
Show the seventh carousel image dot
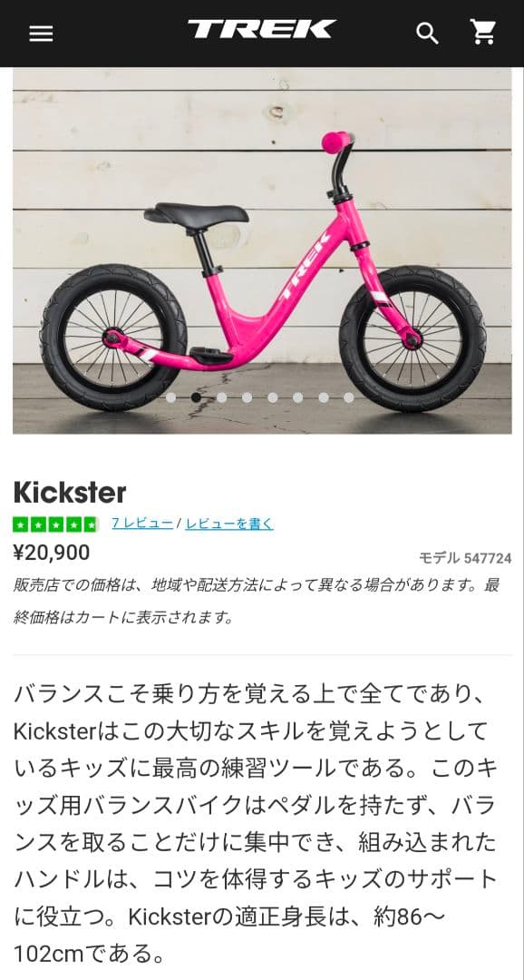tap(324, 397)
